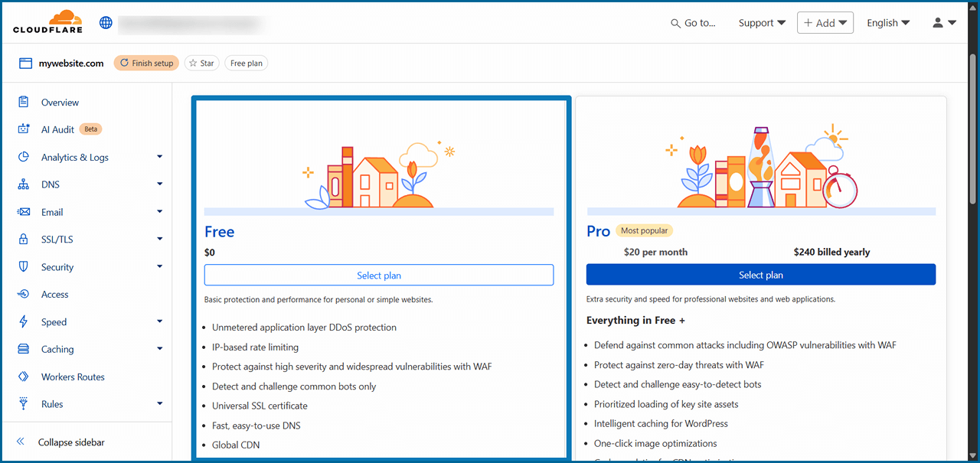Click the Rules funnel icon

click(x=24, y=404)
